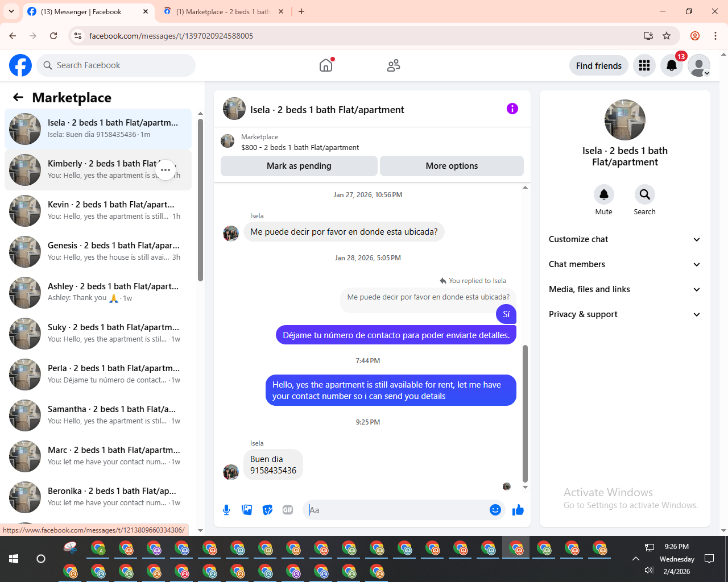This screenshot has width=728, height=582.
Task: Open Windows notification center icon
Action: [709, 559]
